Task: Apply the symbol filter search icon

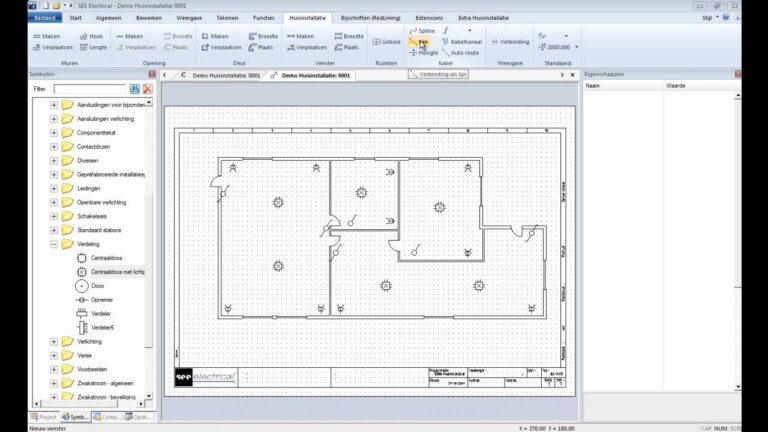Action: coord(135,89)
